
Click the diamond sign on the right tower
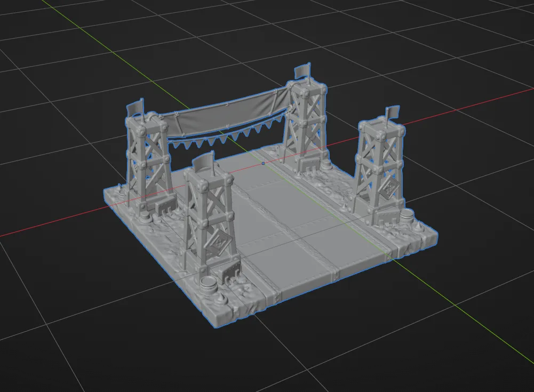[389, 187]
